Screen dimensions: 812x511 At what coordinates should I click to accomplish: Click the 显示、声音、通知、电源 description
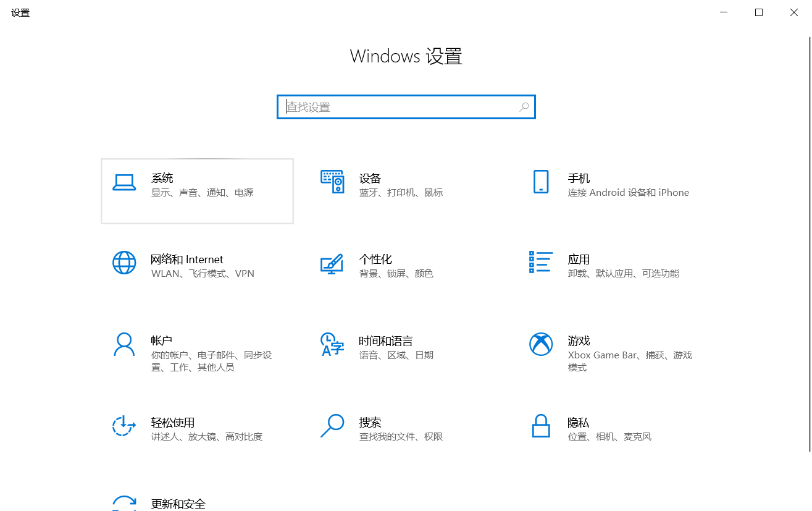(x=203, y=193)
